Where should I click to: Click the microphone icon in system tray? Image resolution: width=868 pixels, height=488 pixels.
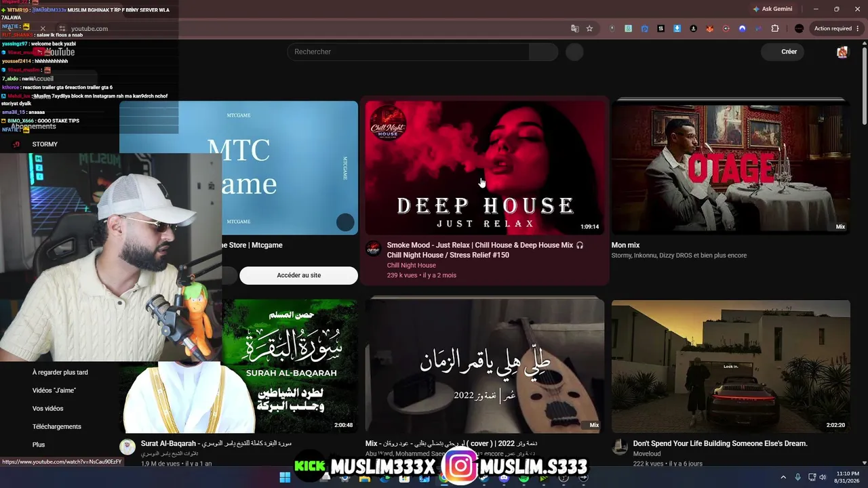point(797,478)
